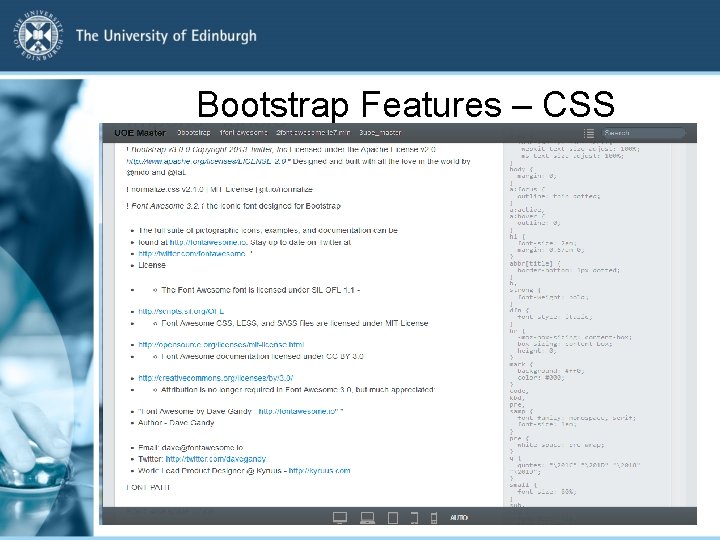
Task: Select the tablet landscape viewport icon
Action: click(x=414, y=518)
